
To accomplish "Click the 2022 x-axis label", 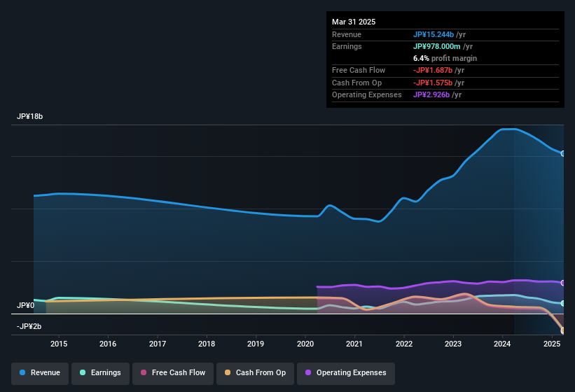I will point(403,344).
